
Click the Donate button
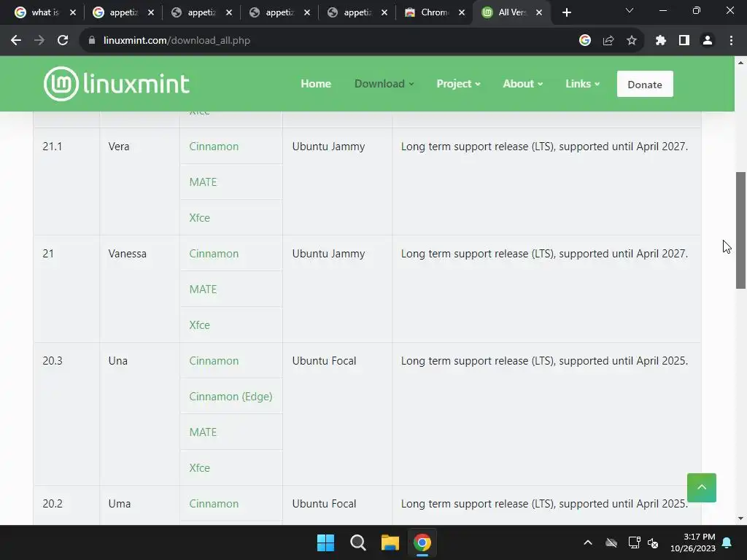645,84
